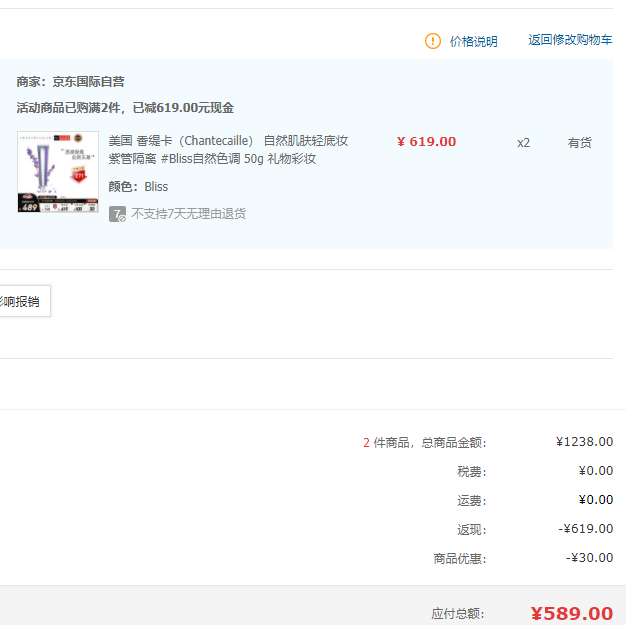Click the 返现 -¥619.00 value
The height and width of the screenshot is (625, 626).
pos(586,529)
